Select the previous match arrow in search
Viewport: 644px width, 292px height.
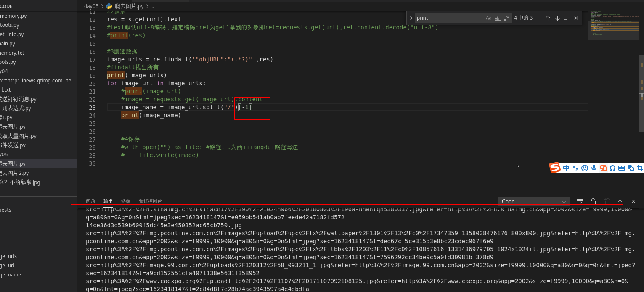pyautogui.click(x=548, y=18)
